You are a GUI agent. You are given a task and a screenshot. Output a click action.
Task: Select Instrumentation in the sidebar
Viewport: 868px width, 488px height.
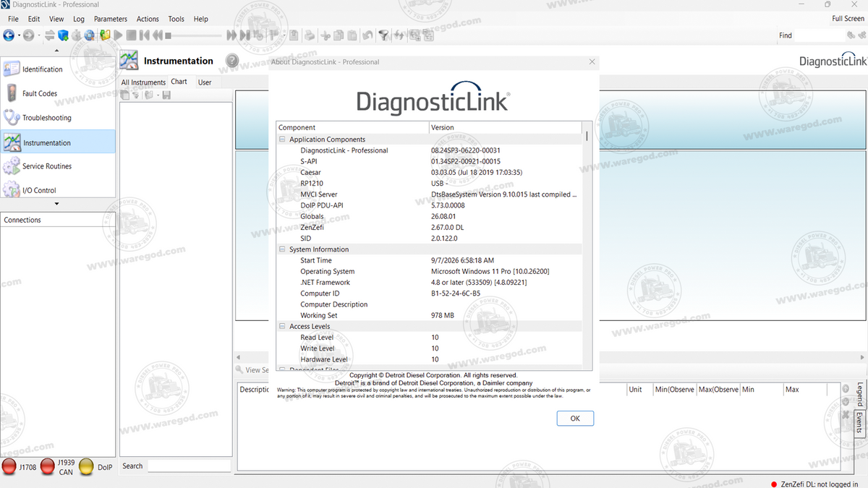58,142
